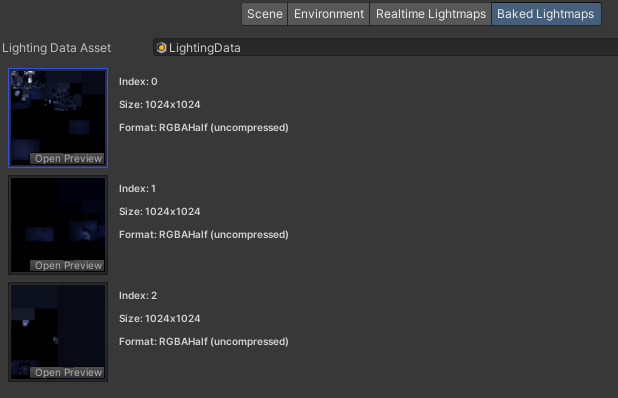Click the LightingData asset icon
The image size is (618, 398).
161,48
